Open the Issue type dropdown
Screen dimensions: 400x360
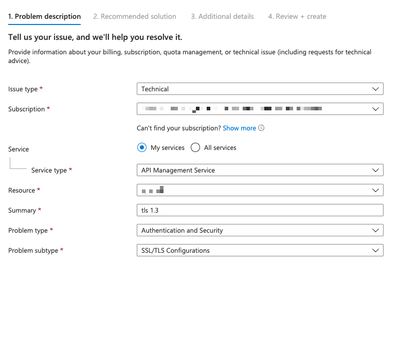[260, 89]
